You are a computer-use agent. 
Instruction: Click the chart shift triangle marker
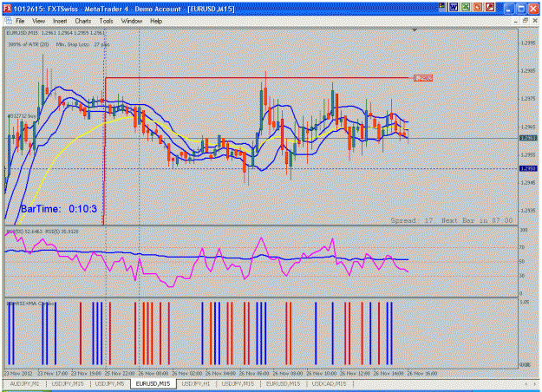tap(415, 30)
